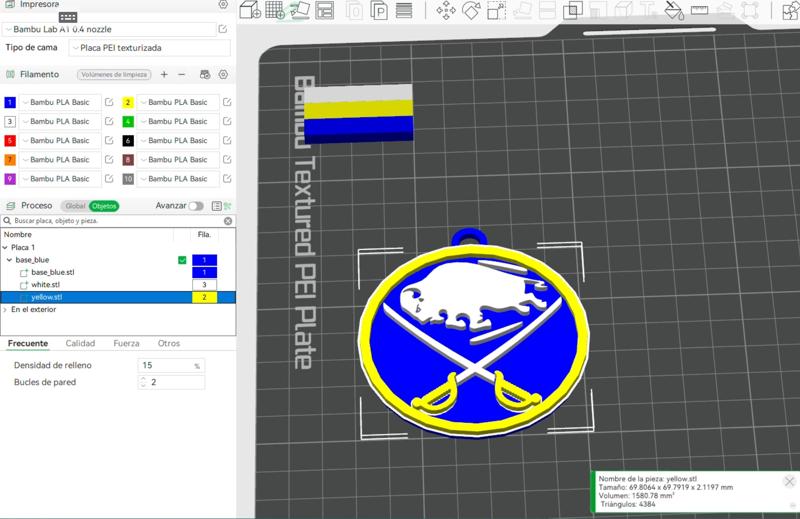
Task: Open filament 3 preset dropdown
Action: (60, 121)
